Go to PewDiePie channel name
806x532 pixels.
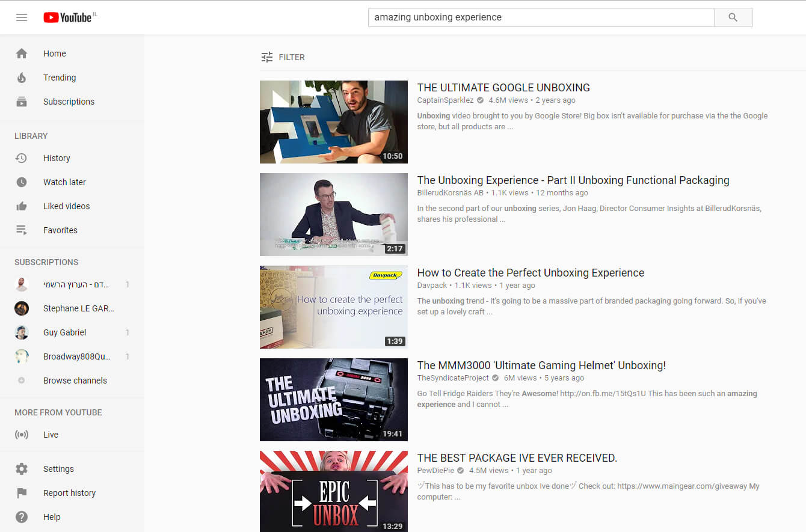point(436,471)
